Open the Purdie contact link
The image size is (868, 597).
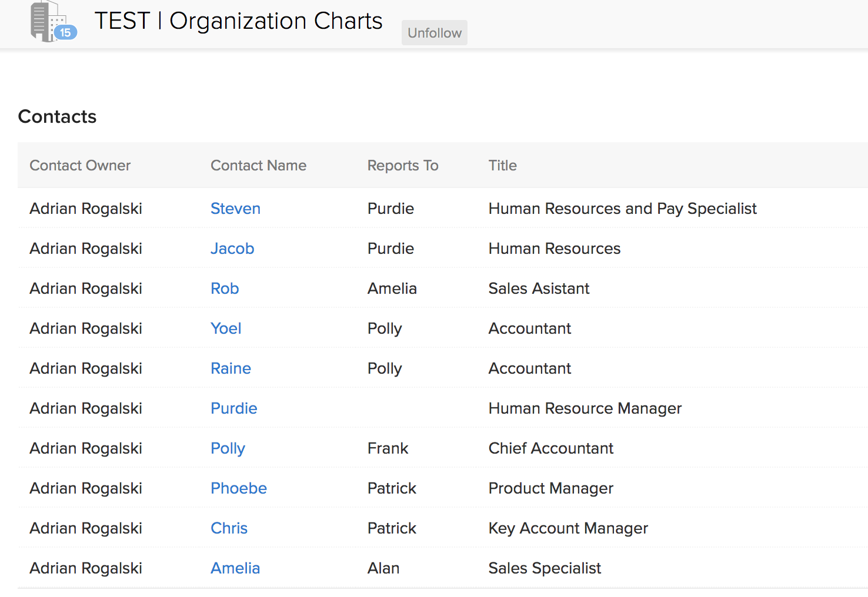point(233,408)
